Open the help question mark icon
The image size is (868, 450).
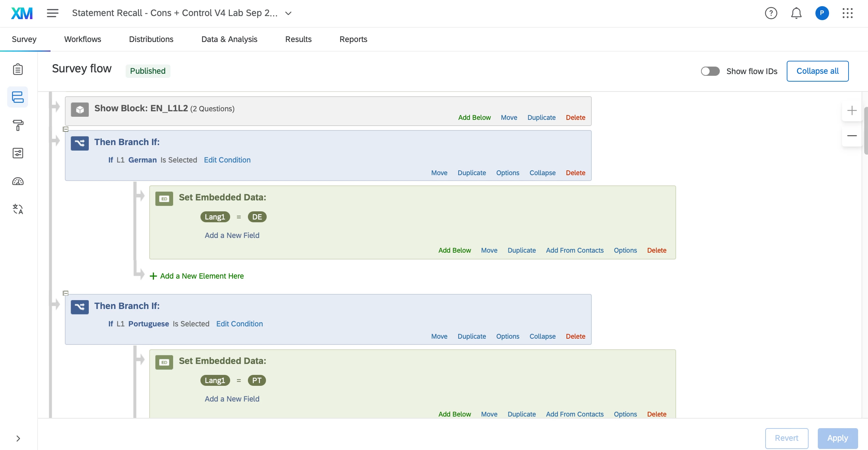click(x=771, y=13)
